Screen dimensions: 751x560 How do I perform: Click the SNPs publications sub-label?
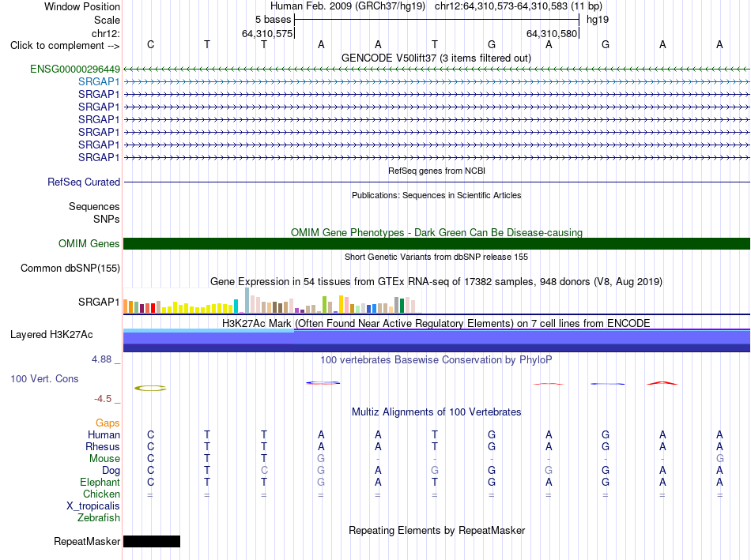107,219
